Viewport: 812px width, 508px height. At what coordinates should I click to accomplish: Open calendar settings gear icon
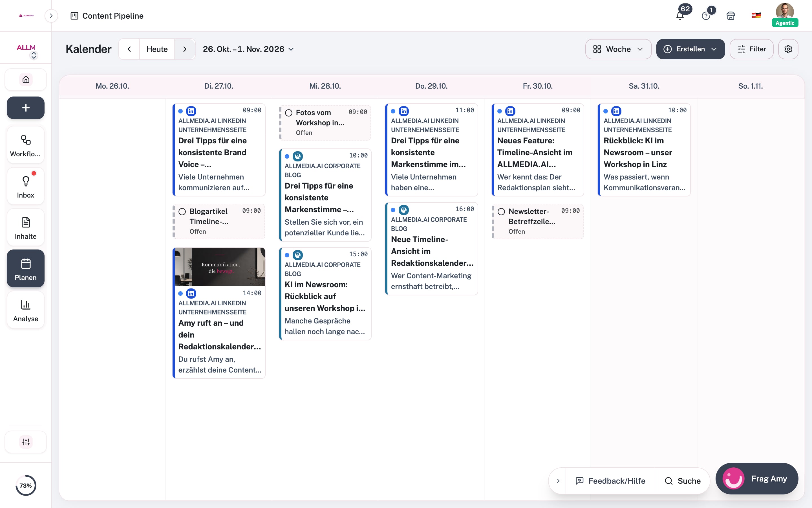coord(788,49)
